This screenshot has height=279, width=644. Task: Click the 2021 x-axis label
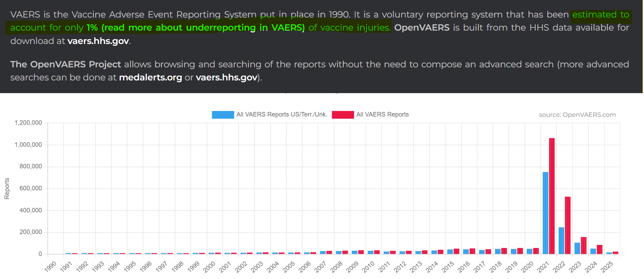click(544, 266)
